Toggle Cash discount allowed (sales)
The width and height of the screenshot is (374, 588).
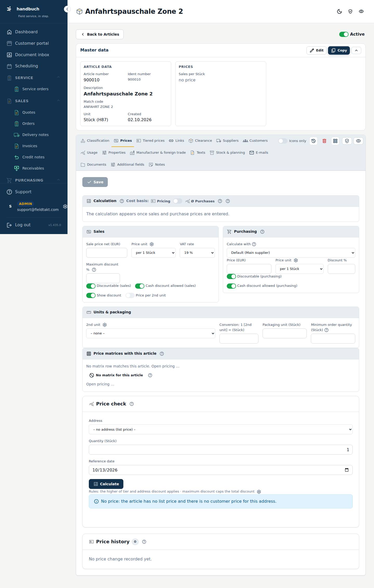140,286
